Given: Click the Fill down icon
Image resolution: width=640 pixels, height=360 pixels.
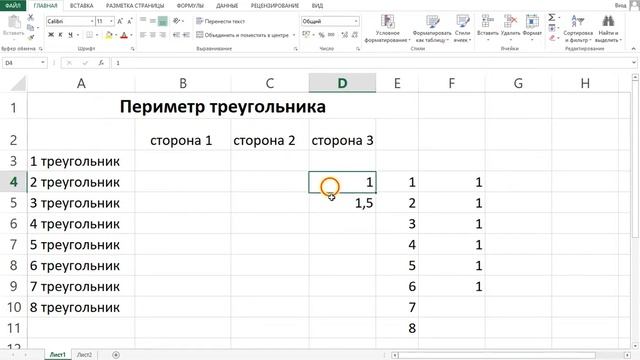Looking at the screenshot, I should [552, 28].
